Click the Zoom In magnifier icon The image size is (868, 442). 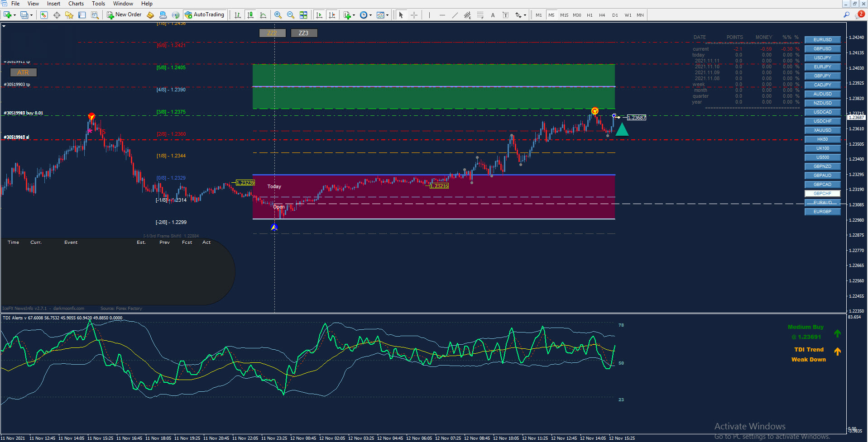tap(278, 15)
